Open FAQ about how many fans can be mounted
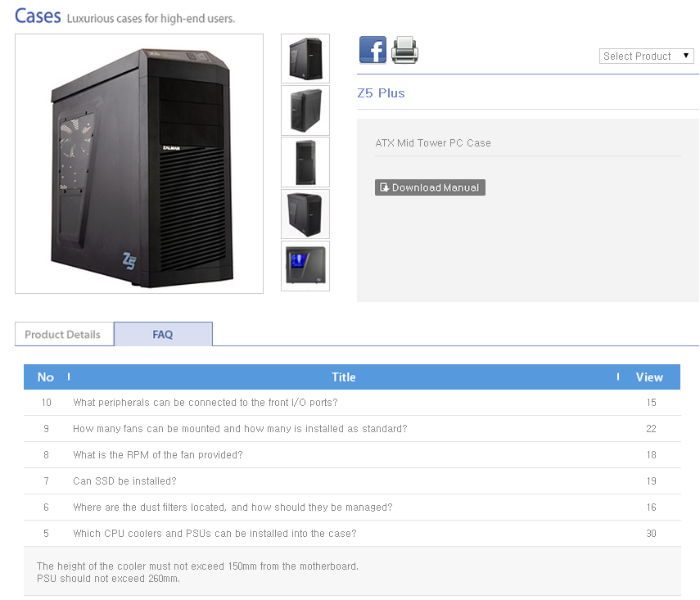700x600 pixels. point(240,429)
